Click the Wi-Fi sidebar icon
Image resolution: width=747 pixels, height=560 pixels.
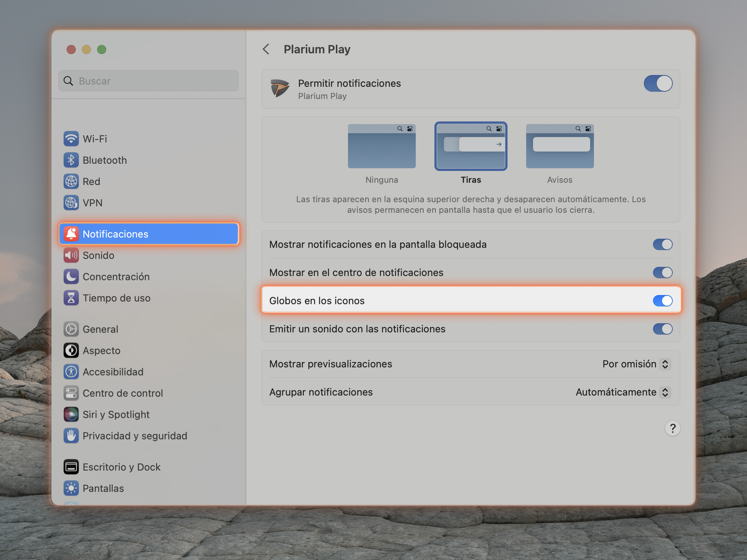71,139
